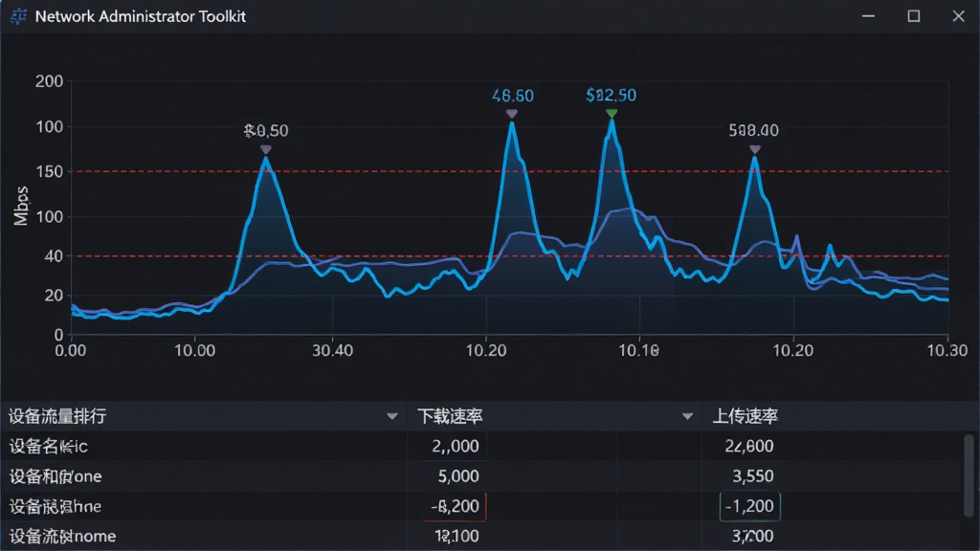Open the 下载速率 column dropdown arrow
Viewport: 980px width, 551px height.
pyautogui.click(x=687, y=416)
